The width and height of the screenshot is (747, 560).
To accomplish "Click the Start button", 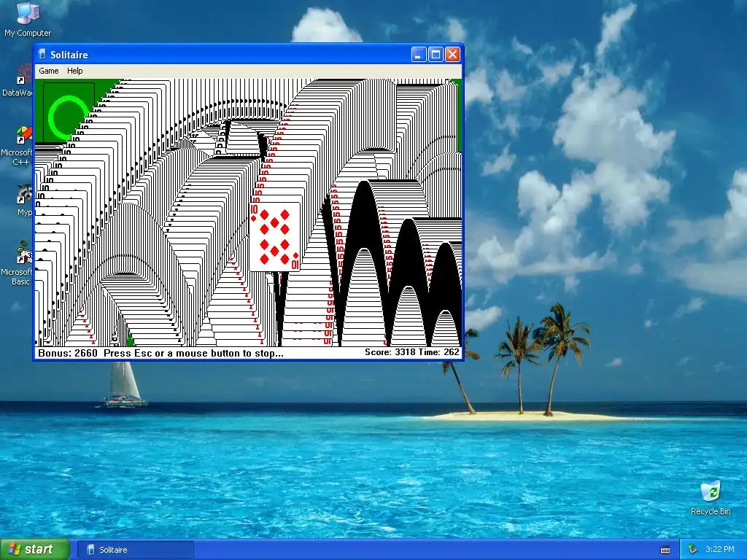I will (35, 550).
